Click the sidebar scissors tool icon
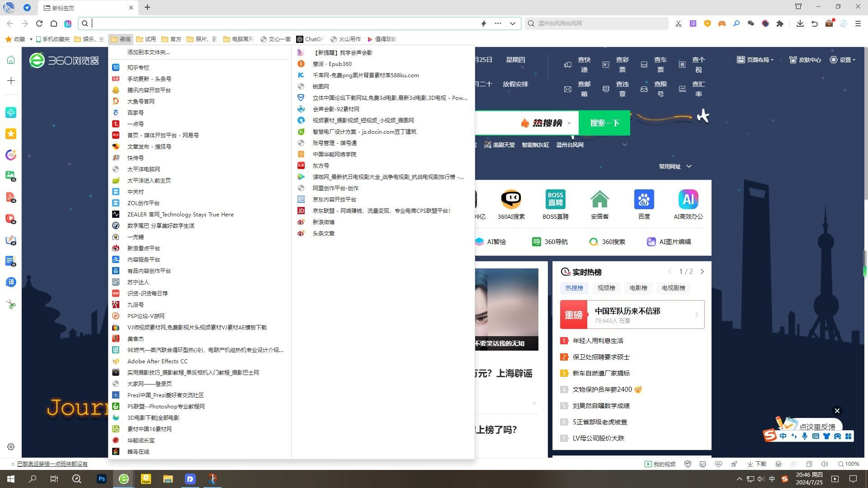This screenshot has height=488, width=868. point(11,304)
